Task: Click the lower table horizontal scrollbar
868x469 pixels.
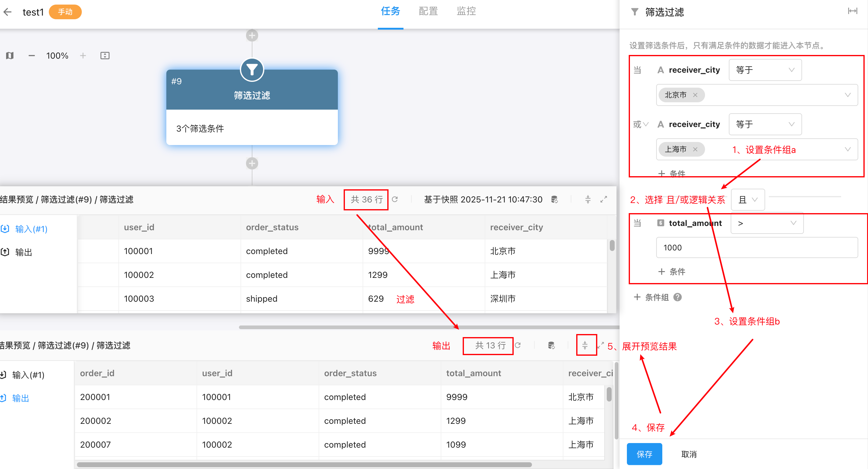Action: point(304,465)
